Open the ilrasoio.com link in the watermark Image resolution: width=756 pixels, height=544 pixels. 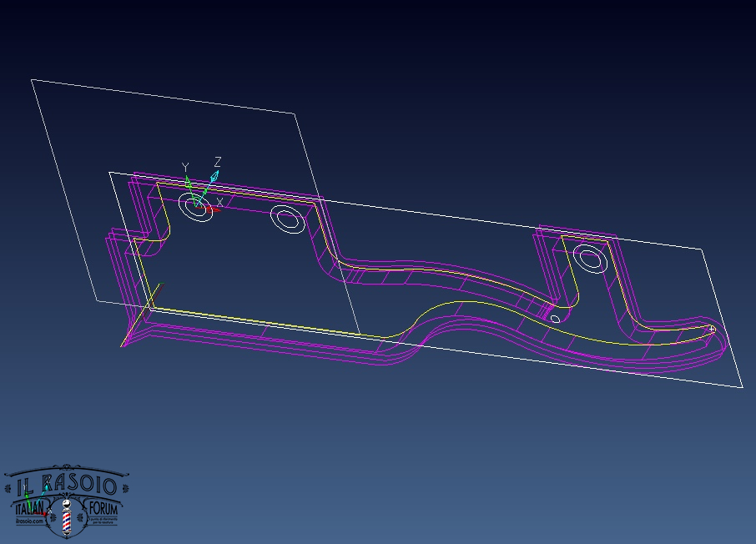coord(28,520)
